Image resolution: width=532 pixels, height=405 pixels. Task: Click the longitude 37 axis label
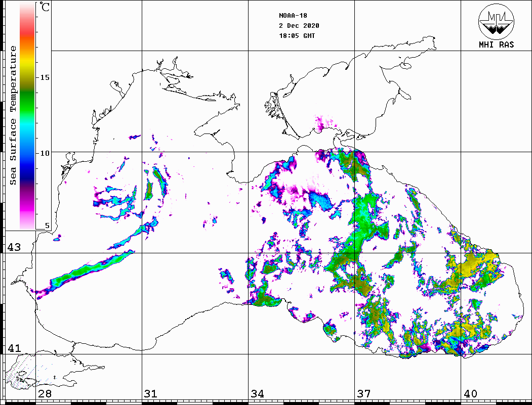click(363, 394)
